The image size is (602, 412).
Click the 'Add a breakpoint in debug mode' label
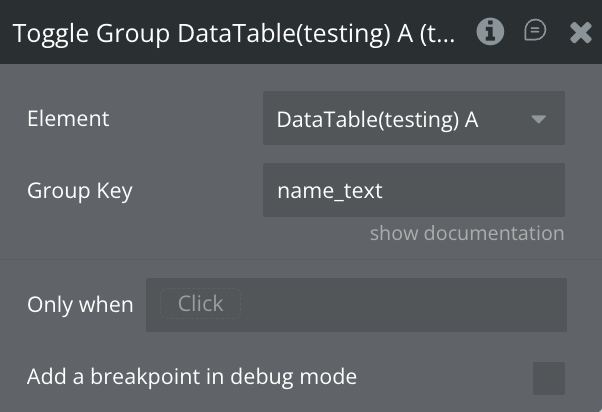[x=192, y=377]
